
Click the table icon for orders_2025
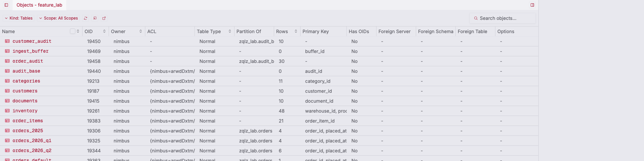coord(7,131)
